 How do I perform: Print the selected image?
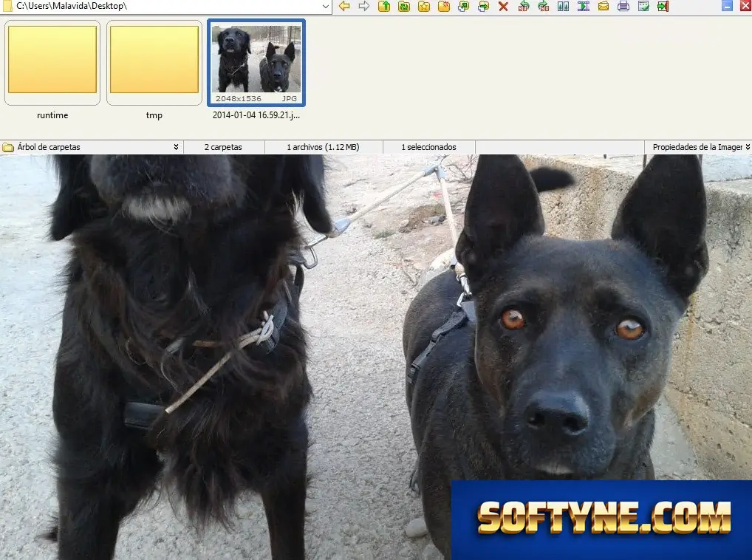(x=623, y=6)
